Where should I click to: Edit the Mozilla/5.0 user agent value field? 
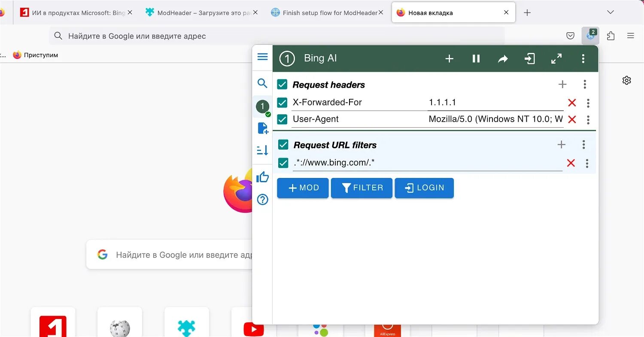point(495,119)
